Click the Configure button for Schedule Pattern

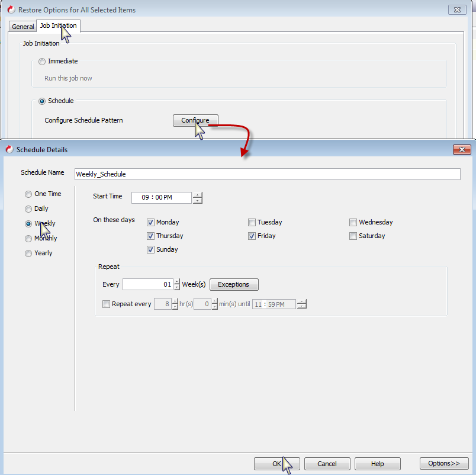195,120
